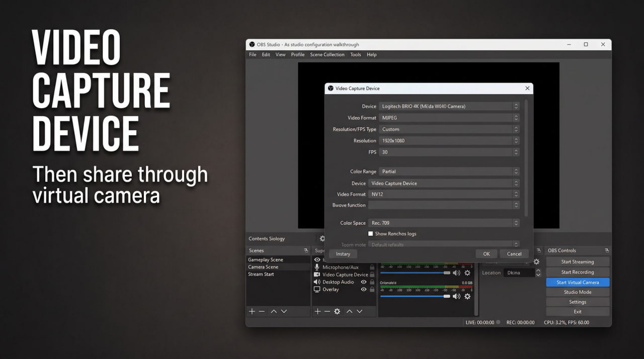The image size is (644, 359).
Task: Close the Video Capture Device dialog with X
Action: coord(527,88)
